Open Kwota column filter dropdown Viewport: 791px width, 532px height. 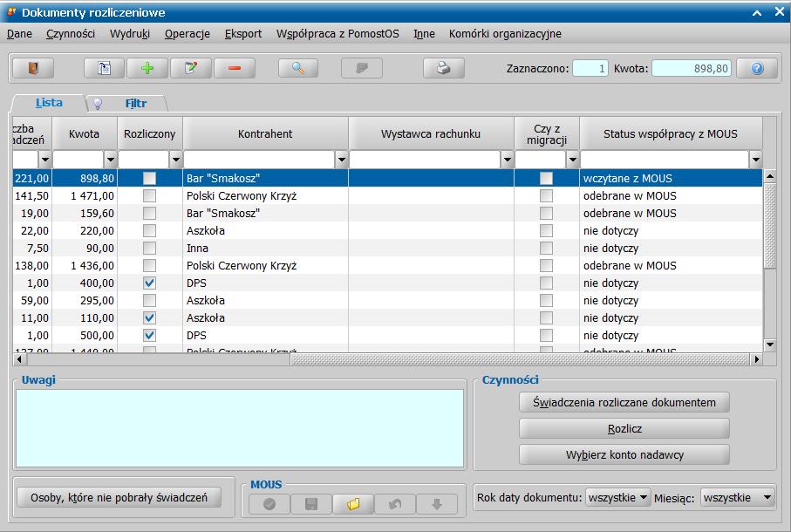tap(111, 160)
